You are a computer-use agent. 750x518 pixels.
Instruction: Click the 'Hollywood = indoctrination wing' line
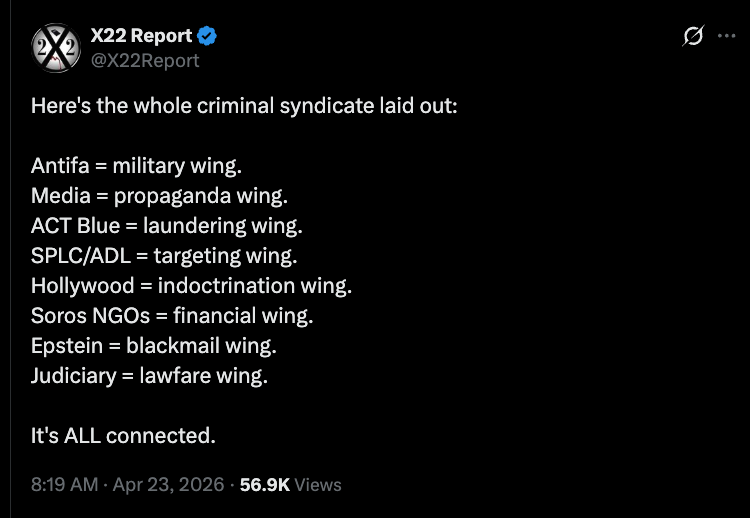pyautogui.click(x=191, y=286)
